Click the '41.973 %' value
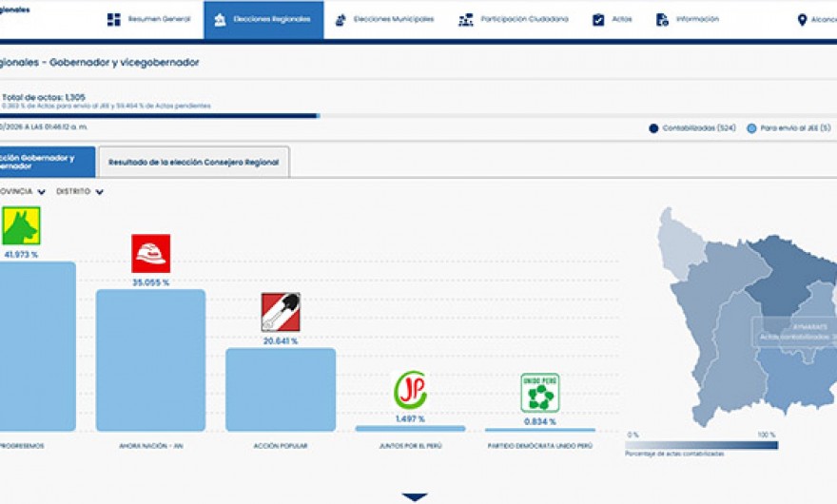Viewport: 837px width, 504px height. click(21, 255)
